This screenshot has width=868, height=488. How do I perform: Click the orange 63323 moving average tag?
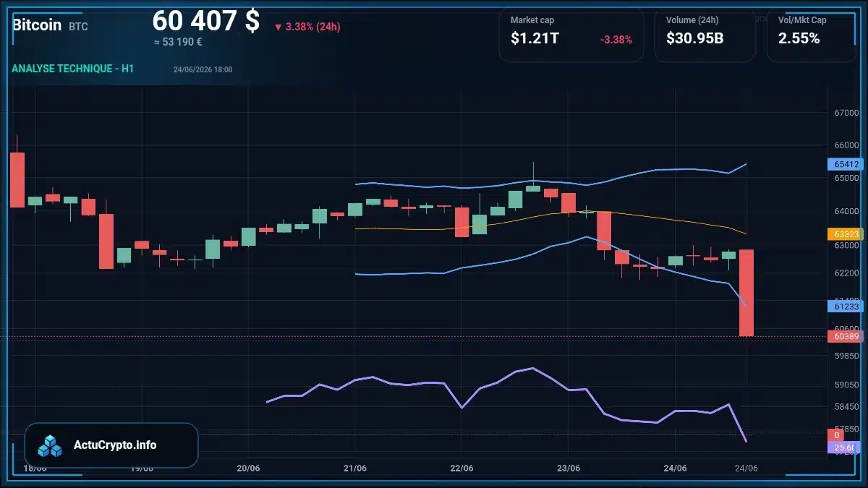coord(845,234)
